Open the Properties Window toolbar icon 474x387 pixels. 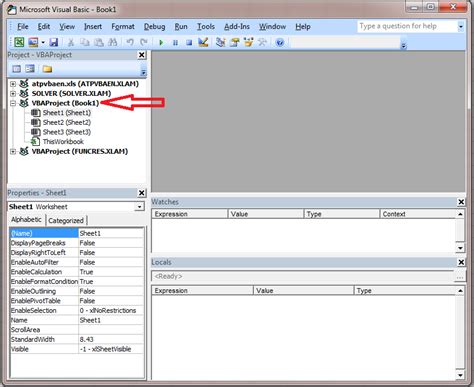point(235,42)
